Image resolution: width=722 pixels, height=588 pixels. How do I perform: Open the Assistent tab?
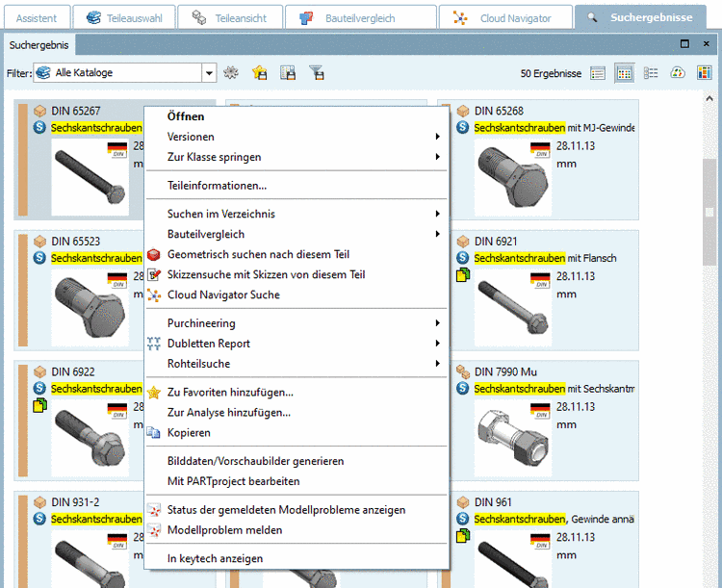click(37, 18)
